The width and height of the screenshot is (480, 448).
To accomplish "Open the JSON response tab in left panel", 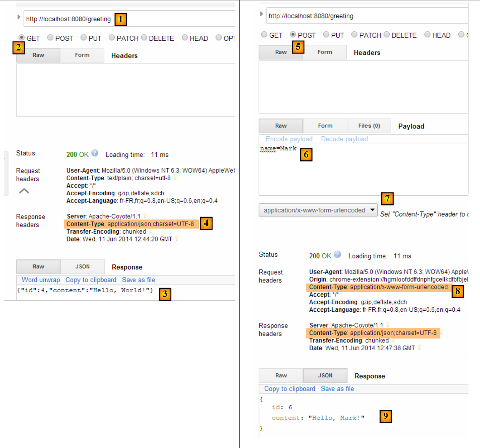I will (x=82, y=267).
